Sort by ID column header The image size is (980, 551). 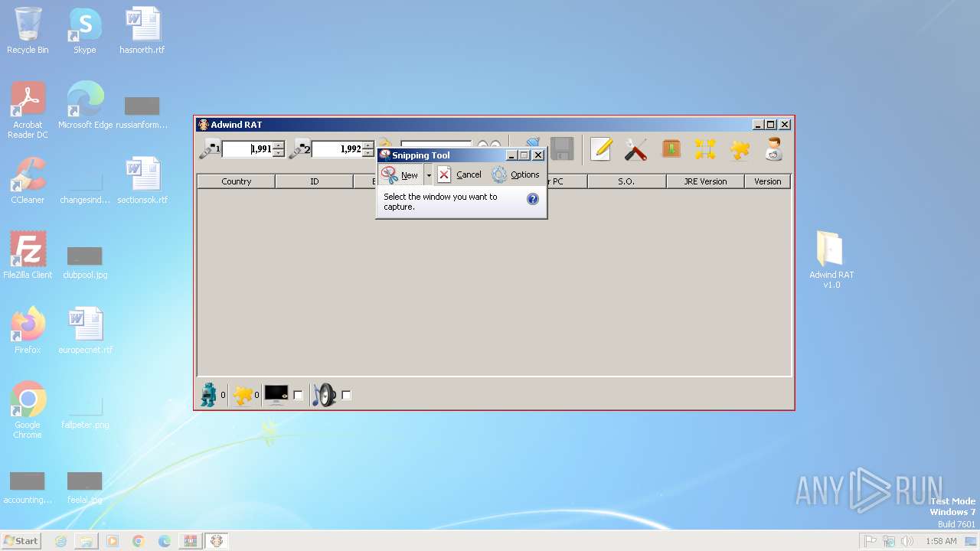point(315,181)
